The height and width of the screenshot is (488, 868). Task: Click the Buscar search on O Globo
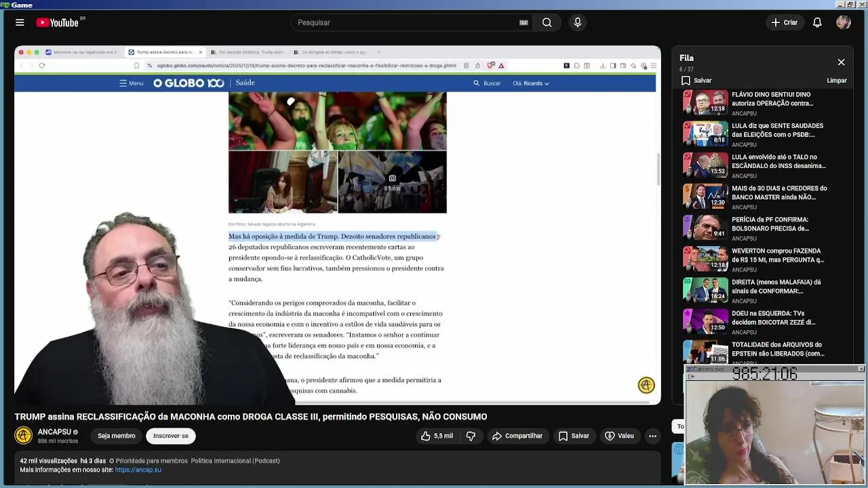pyautogui.click(x=487, y=83)
